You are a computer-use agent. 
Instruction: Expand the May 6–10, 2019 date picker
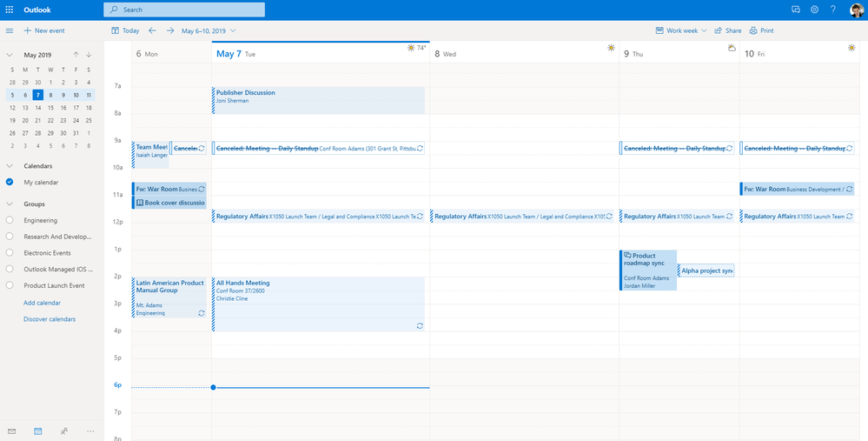pos(209,30)
